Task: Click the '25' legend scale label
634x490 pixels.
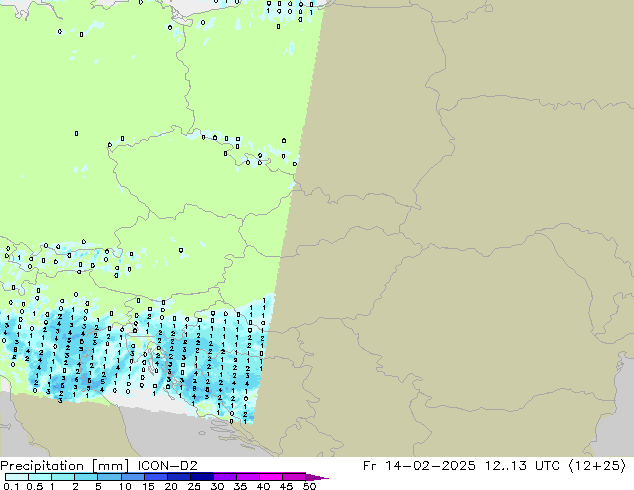Action: 194,486
